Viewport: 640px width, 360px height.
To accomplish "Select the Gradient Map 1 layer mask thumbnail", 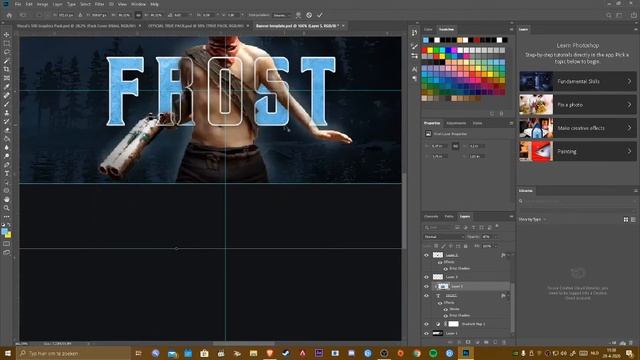I will 453,324.
